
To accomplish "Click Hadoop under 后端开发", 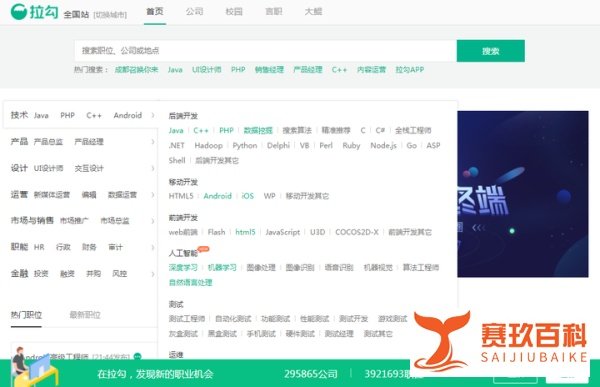I will point(209,145).
